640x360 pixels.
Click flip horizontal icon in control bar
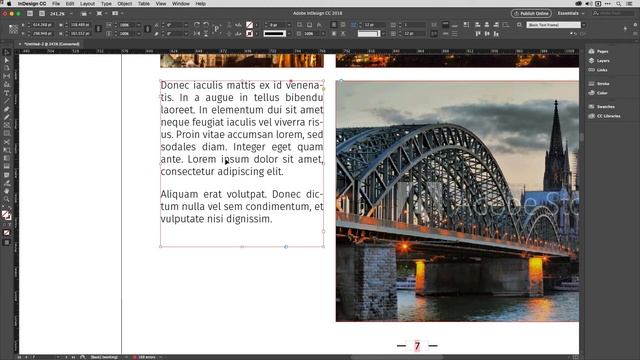tap(197, 33)
